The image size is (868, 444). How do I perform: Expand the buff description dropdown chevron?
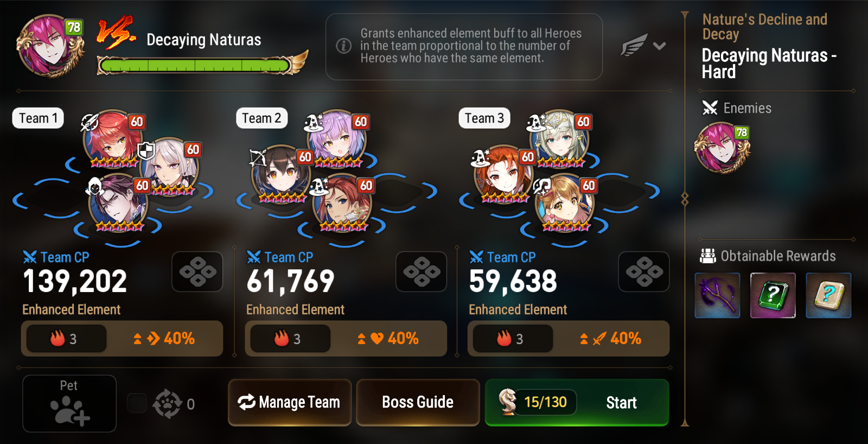click(x=660, y=46)
